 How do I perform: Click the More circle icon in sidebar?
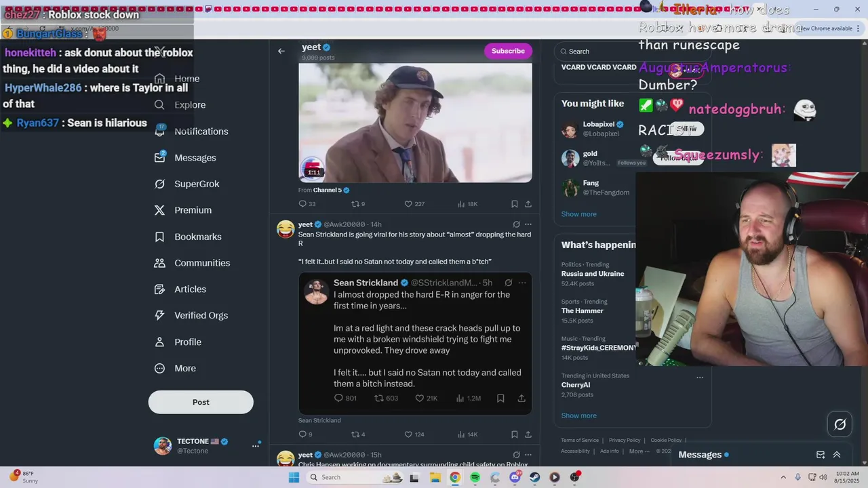click(159, 368)
